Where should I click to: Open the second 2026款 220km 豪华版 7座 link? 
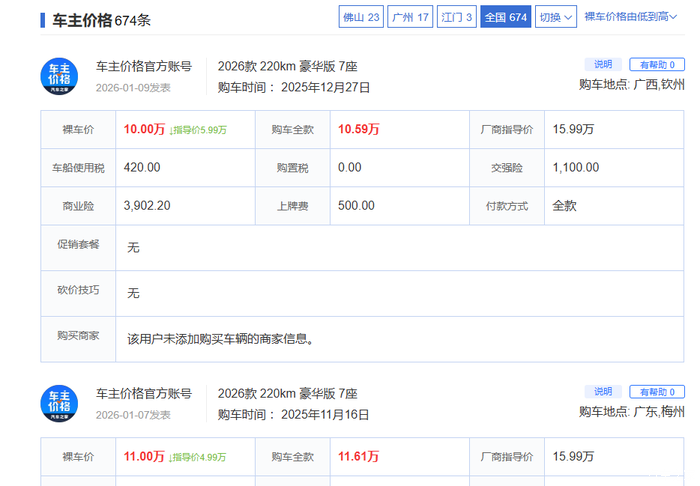coord(287,394)
